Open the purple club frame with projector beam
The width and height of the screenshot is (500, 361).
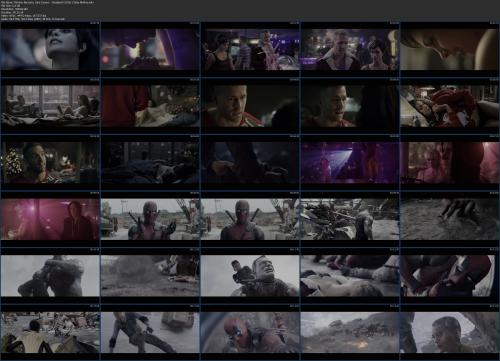tap(350, 163)
